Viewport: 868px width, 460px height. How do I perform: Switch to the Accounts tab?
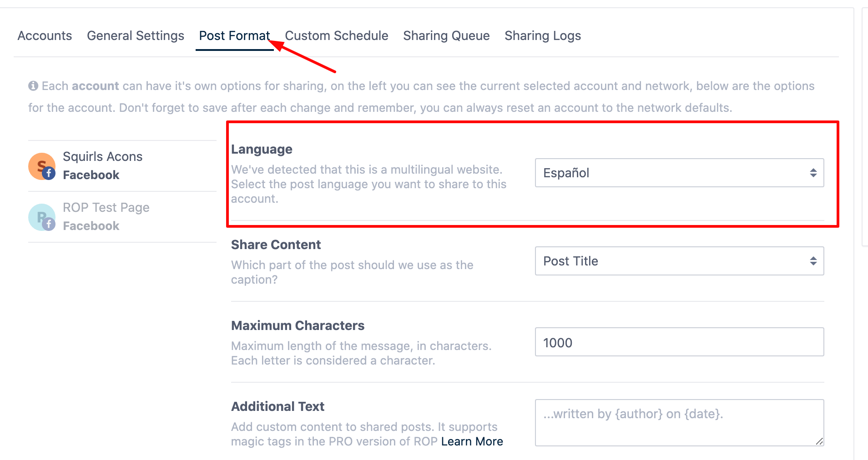click(x=45, y=36)
